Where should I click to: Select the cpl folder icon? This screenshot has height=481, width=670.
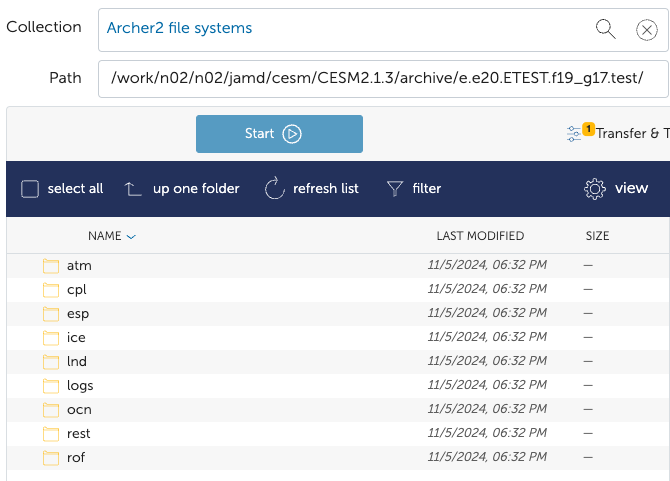pos(51,290)
